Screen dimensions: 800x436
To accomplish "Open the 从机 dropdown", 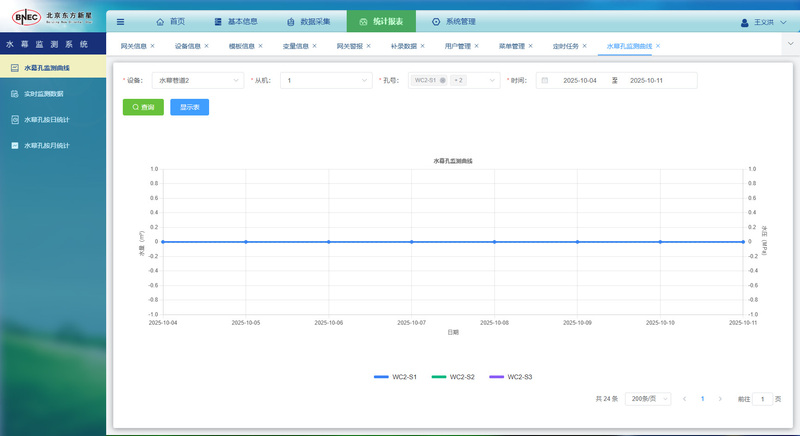I will coord(325,80).
